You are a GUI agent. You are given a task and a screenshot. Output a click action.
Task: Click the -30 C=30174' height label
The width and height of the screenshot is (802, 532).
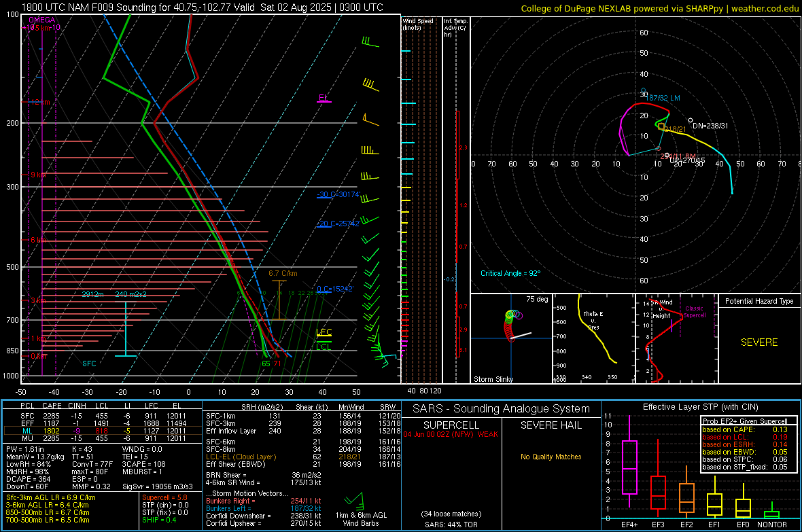(x=338, y=194)
